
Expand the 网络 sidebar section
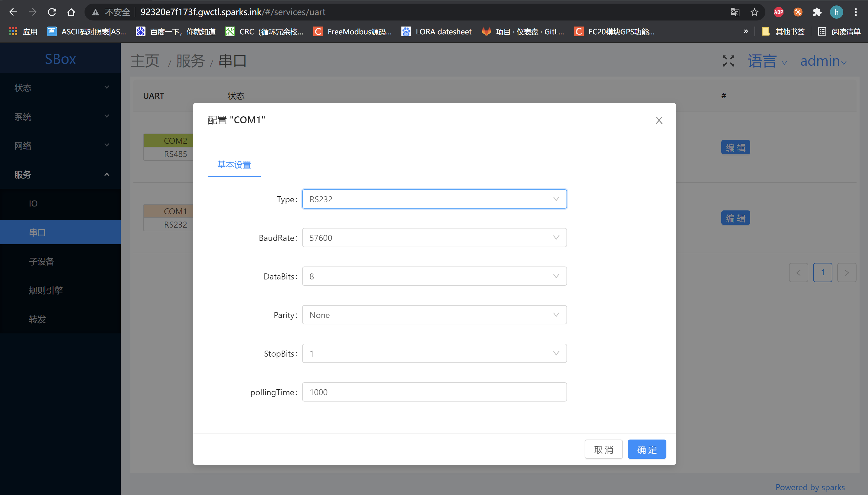(x=60, y=146)
